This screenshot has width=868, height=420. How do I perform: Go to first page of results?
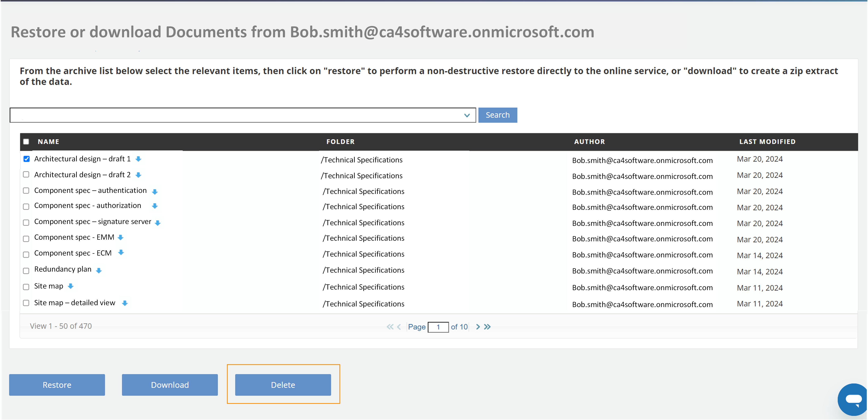(x=390, y=327)
